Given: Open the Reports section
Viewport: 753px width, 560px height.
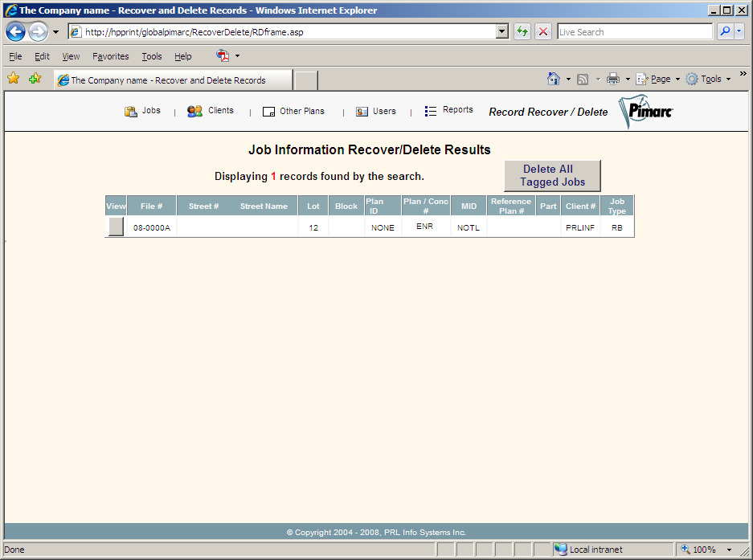Looking at the screenshot, I should 448,110.
